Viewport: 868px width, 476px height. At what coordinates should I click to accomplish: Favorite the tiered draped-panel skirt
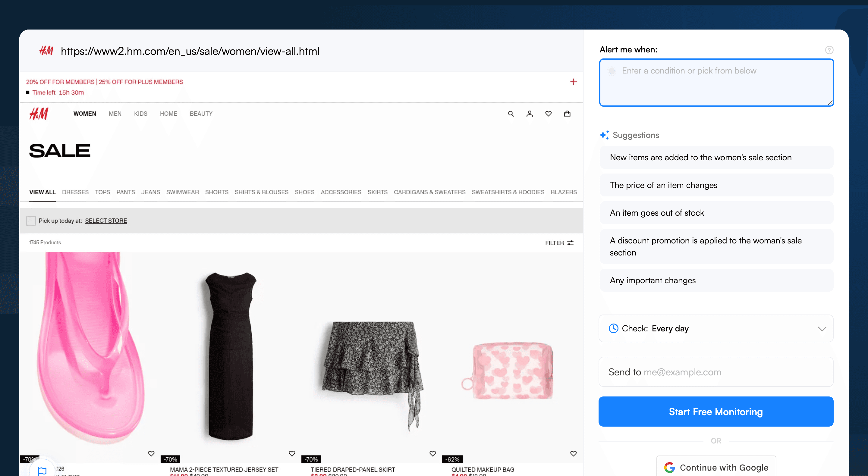(x=433, y=453)
